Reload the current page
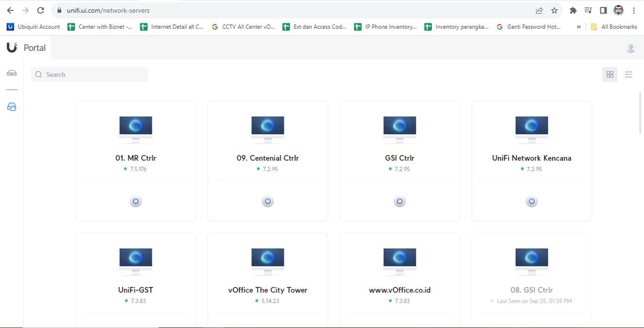This screenshot has width=644, height=328. pyautogui.click(x=40, y=11)
